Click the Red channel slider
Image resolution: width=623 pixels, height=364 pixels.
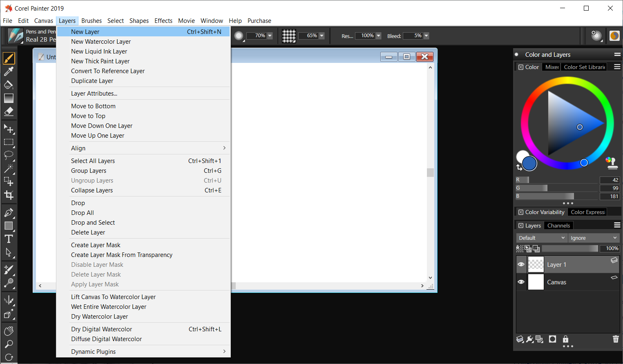pos(556,180)
